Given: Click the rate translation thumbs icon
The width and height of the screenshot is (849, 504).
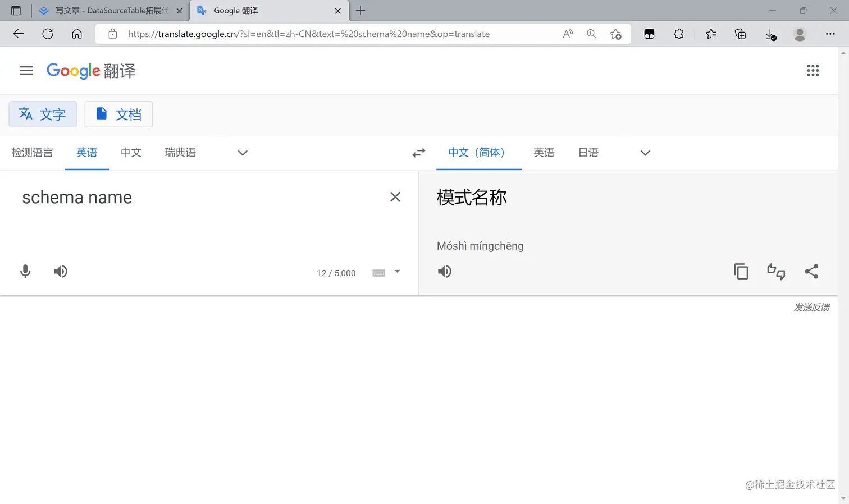Looking at the screenshot, I should pyautogui.click(x=776, y=272).
